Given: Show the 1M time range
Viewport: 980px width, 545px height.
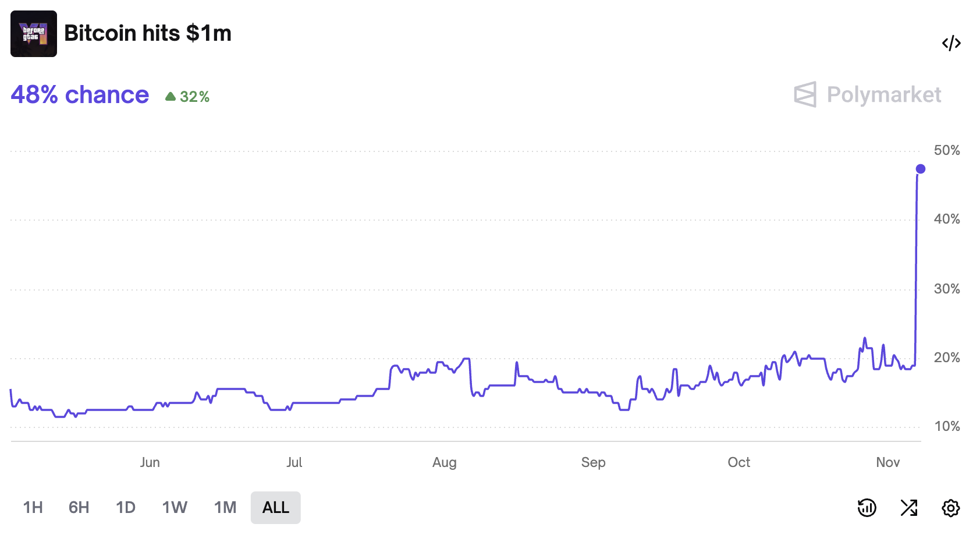Looking at the screenshot, I should pos(225,508).
